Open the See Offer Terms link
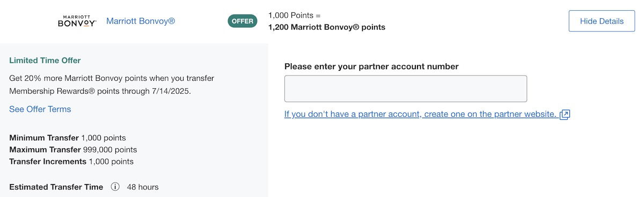644x197 pixels. [x=40, y=109]
